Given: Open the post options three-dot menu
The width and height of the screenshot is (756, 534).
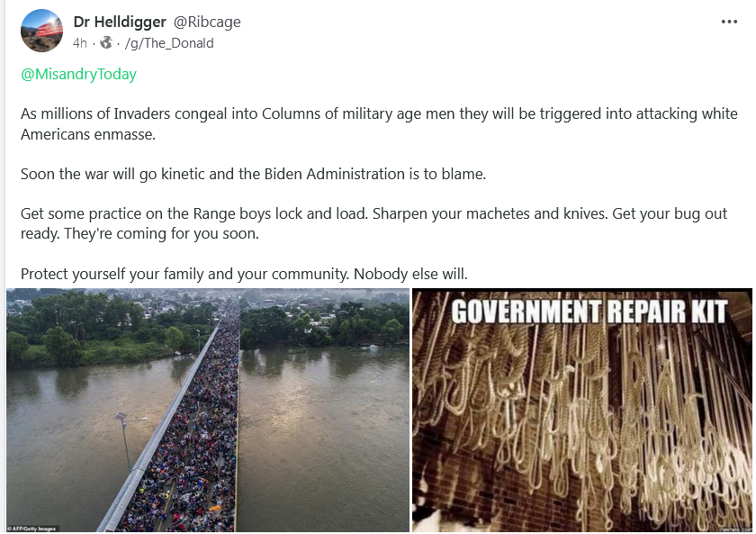Looking at the screenshot, I should click(728, 22).
